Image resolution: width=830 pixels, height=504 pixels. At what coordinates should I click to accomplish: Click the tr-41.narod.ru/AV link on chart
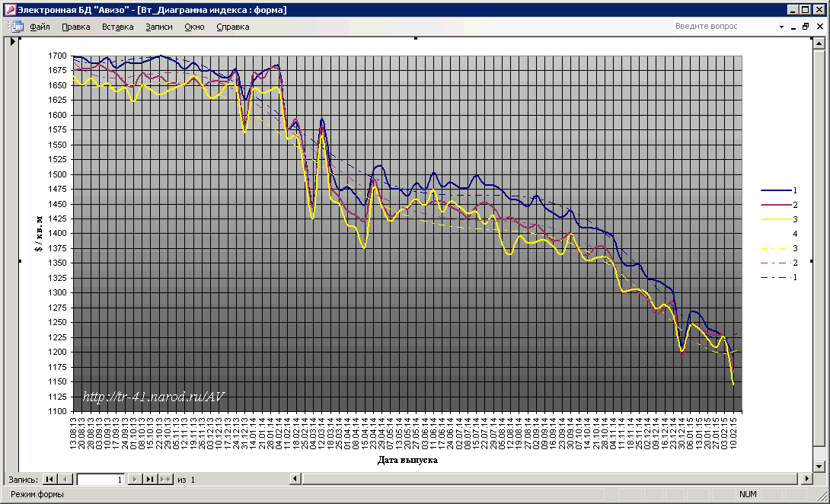(x=152, y=396)
